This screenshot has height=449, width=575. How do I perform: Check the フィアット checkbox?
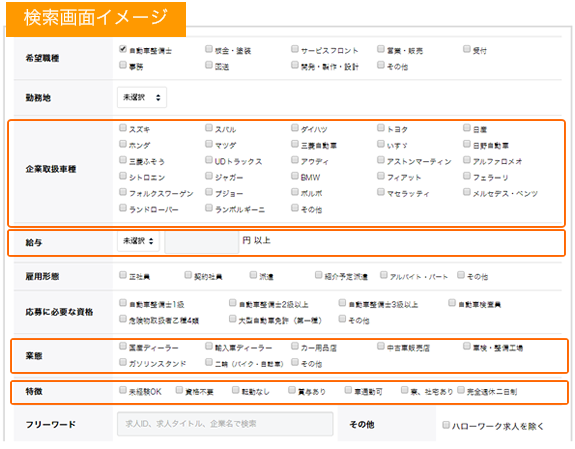381,176
